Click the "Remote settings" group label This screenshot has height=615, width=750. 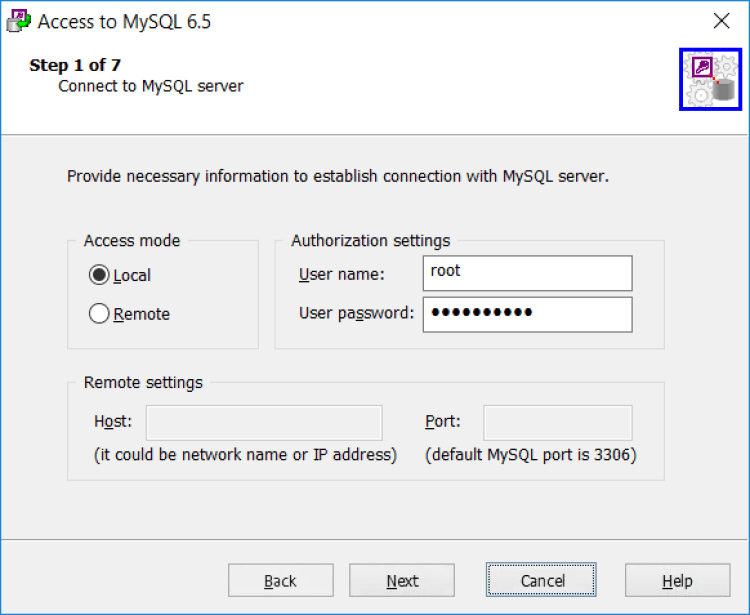pyautogui.click(x=143, y=382)
